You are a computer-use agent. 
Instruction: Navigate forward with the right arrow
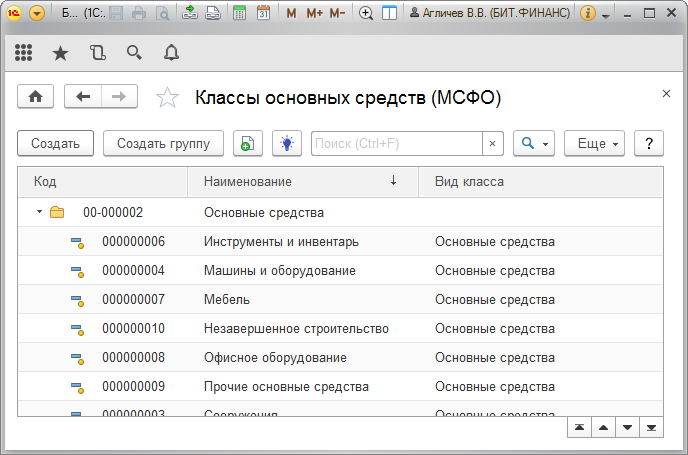coord(119,96)
